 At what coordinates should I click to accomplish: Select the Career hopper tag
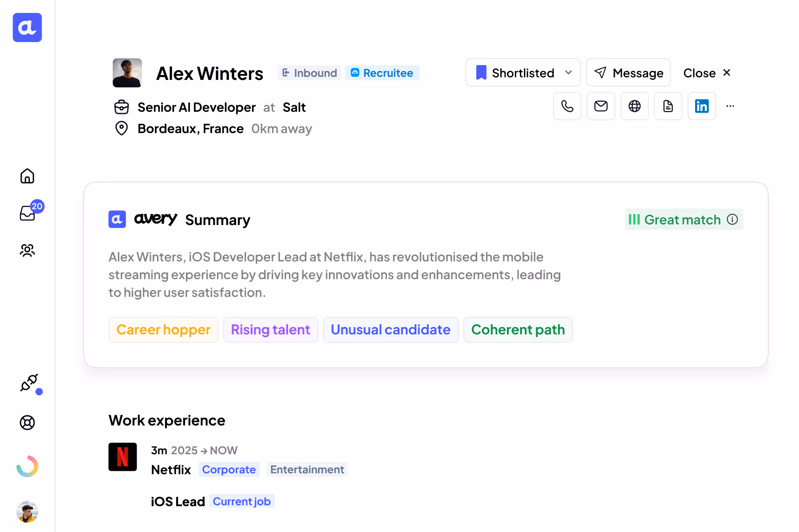[x=163, y=330]
